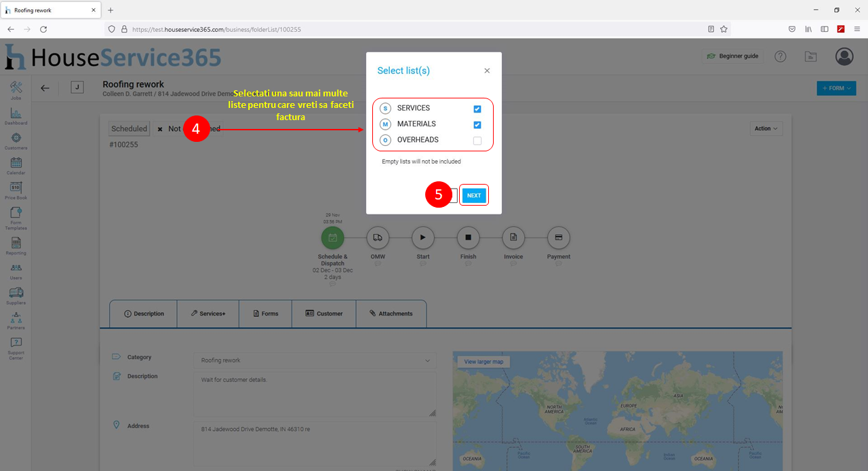
Task: Select the Roofing rework browser tab
Action: tap(50, 10)
